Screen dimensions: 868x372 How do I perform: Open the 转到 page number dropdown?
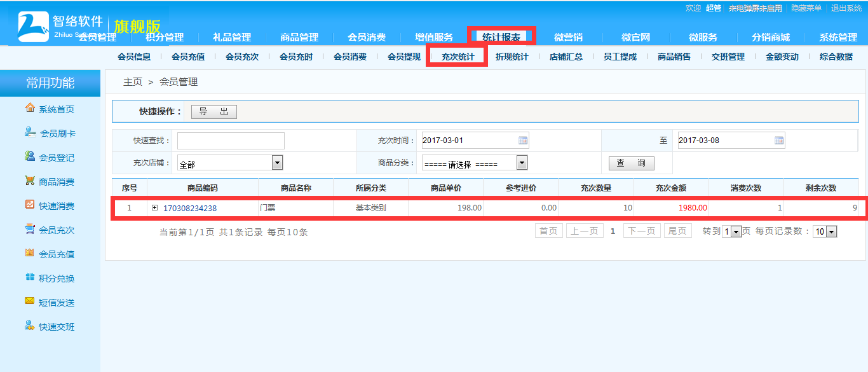click(736, 232)
